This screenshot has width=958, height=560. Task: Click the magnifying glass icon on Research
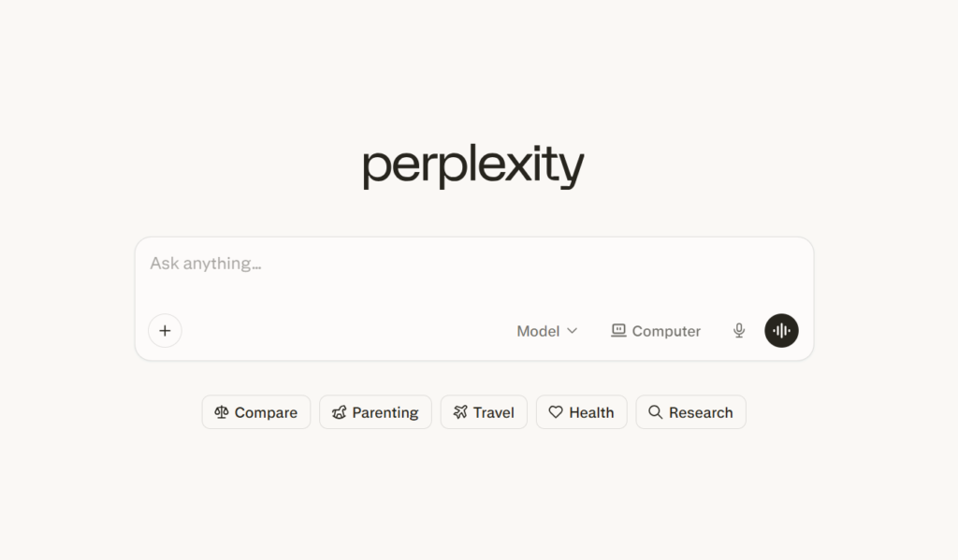pos(656,411)
